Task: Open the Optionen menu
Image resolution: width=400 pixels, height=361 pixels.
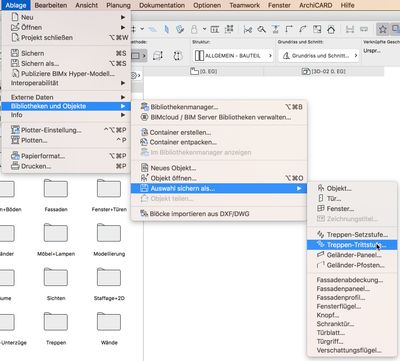Action: (207, 5)
